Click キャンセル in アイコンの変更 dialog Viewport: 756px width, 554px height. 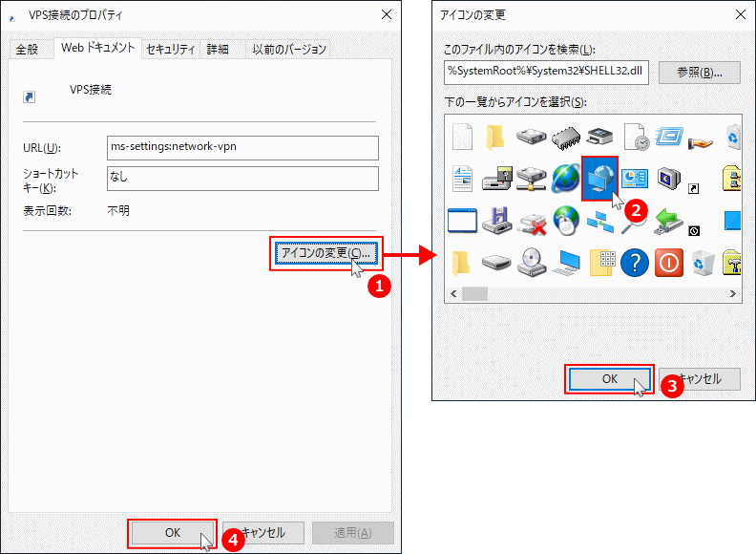700,379
